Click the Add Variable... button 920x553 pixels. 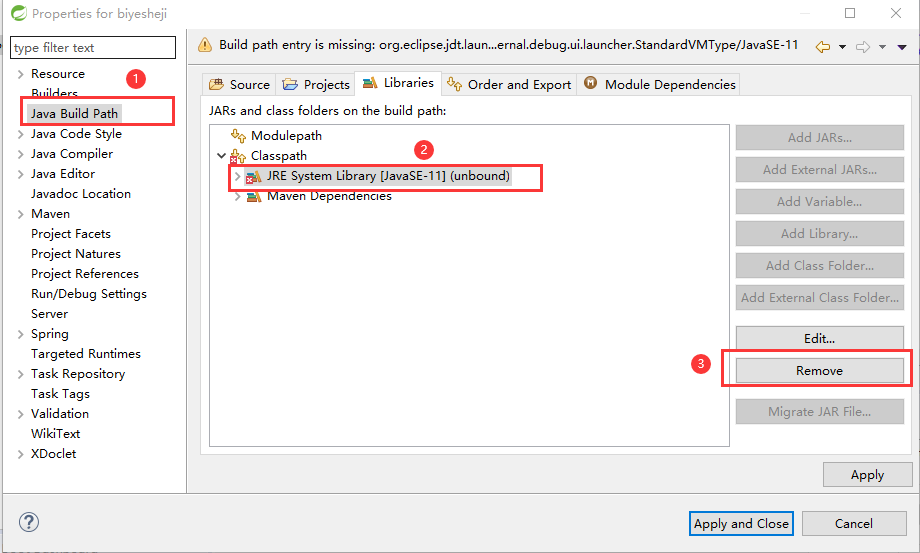pos(820,202)
